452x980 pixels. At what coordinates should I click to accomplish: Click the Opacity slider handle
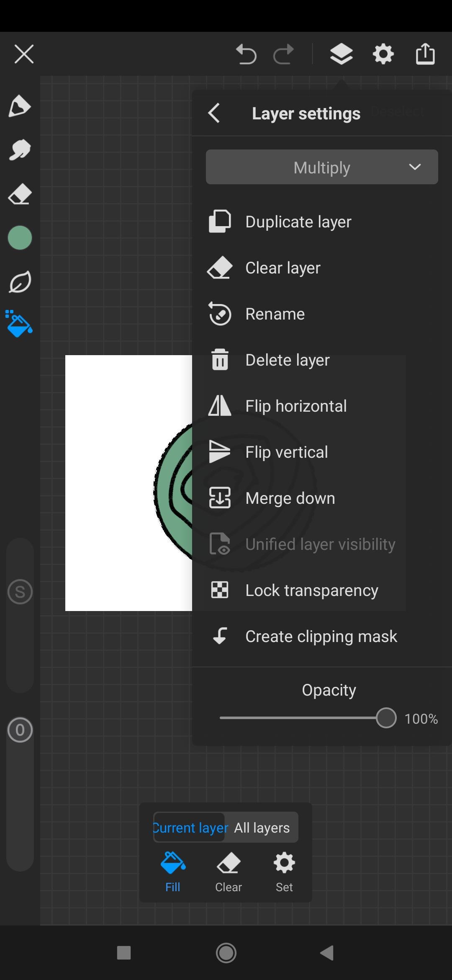pos(385,718)
